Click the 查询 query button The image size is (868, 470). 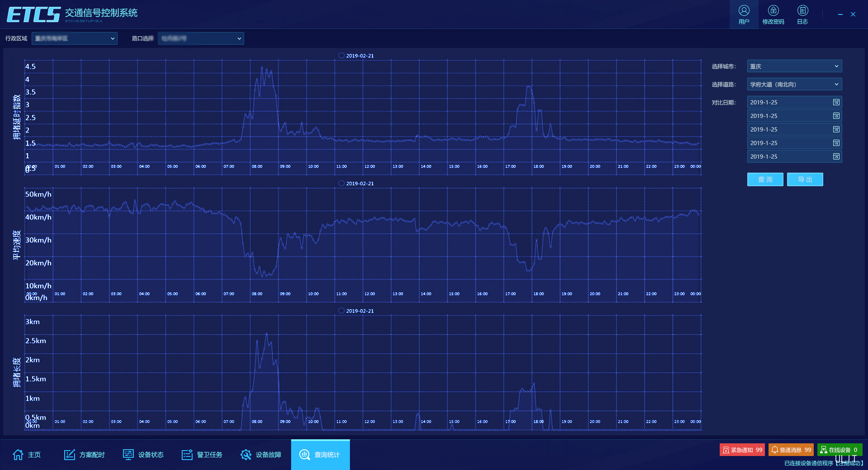coord(765,179)
